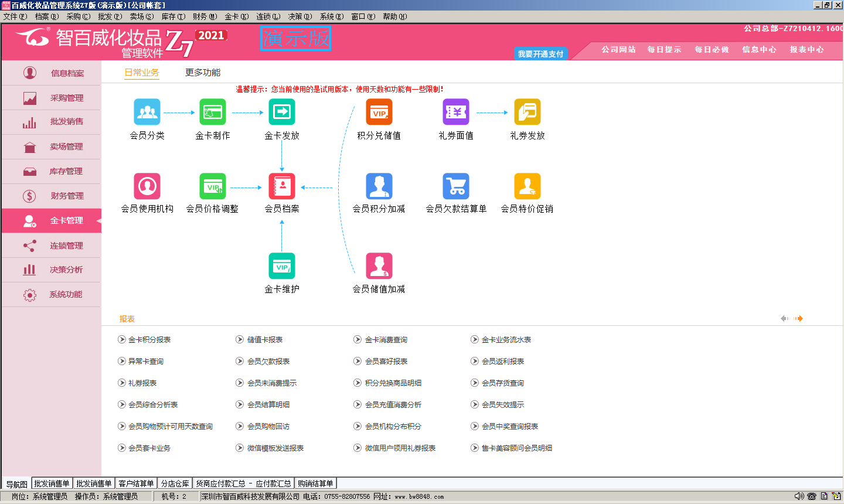The height and width of the screenshot is (504, 844).
Task: Open the 会员档案 icon
Action: tap(281, 186)
